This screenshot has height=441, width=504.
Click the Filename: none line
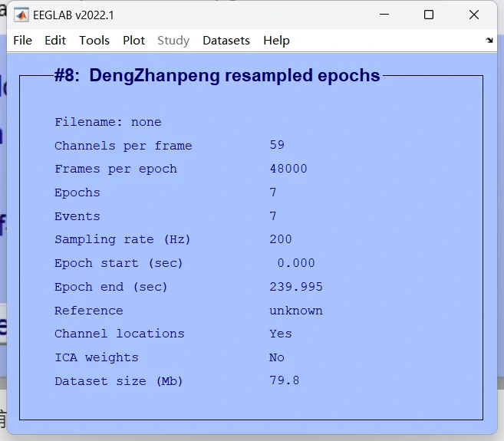click(108, 122)
